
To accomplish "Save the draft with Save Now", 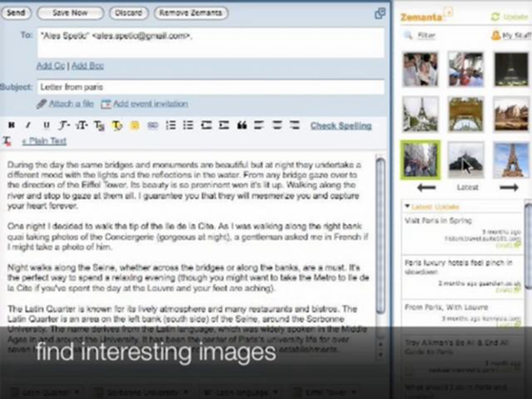I will tap(70, 13).
